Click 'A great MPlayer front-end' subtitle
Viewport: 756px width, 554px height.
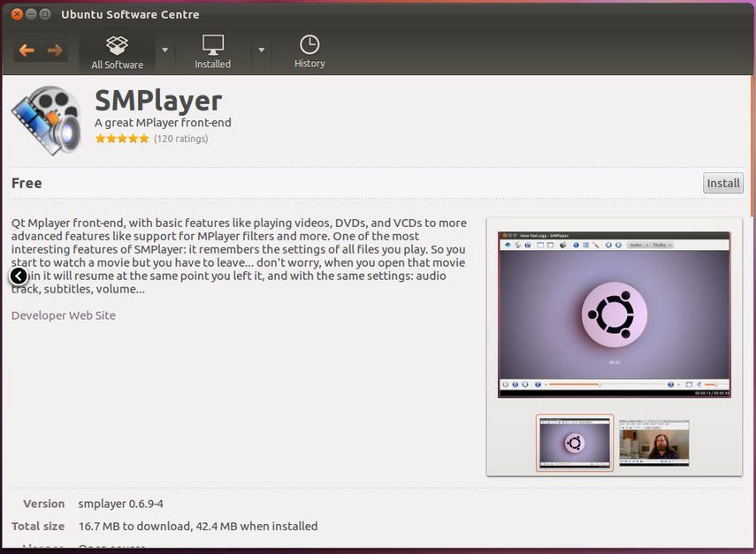163,123
